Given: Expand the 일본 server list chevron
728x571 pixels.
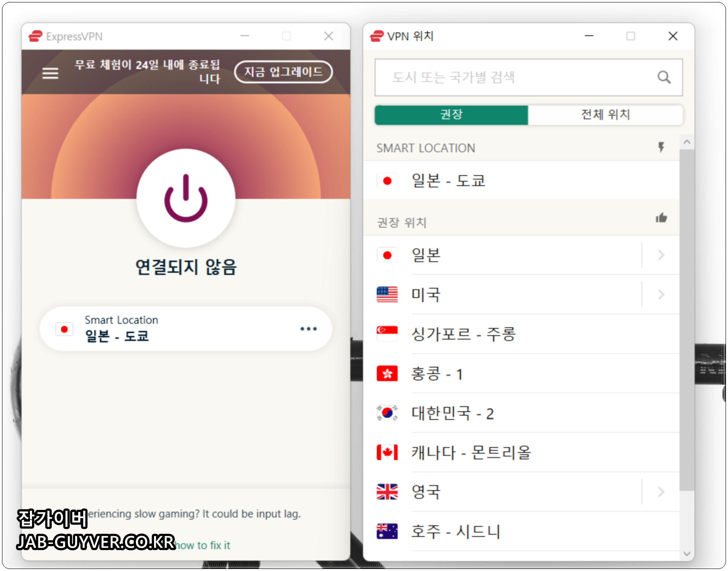Looking at the screenshot, I should [661, 255].
